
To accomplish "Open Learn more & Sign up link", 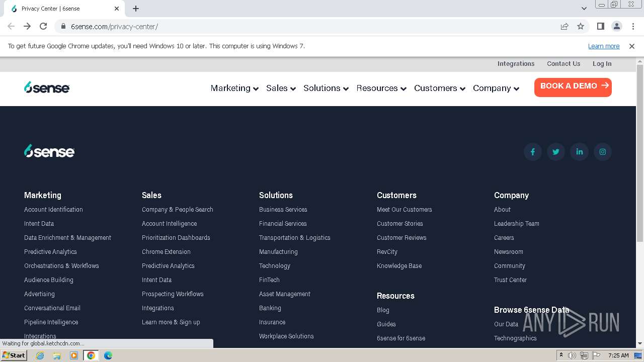I will pos(171,322).
